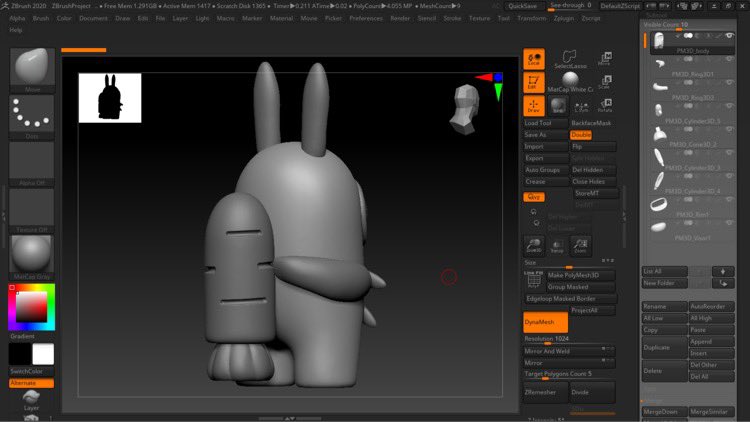Hide the PM3D_body subtool with eye icon
This screenshot has width=750, height=422.
click(729, 36)
